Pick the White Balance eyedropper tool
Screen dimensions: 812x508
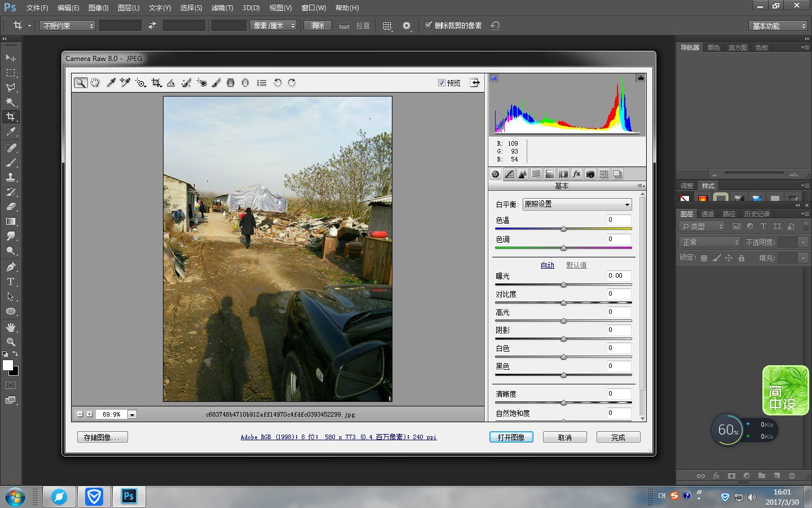point(111,83)
